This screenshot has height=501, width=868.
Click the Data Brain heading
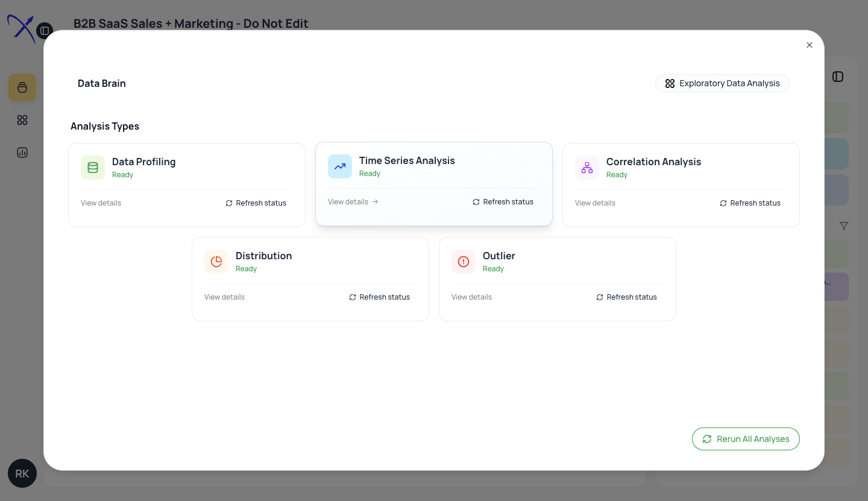click(x=101, y=83)
